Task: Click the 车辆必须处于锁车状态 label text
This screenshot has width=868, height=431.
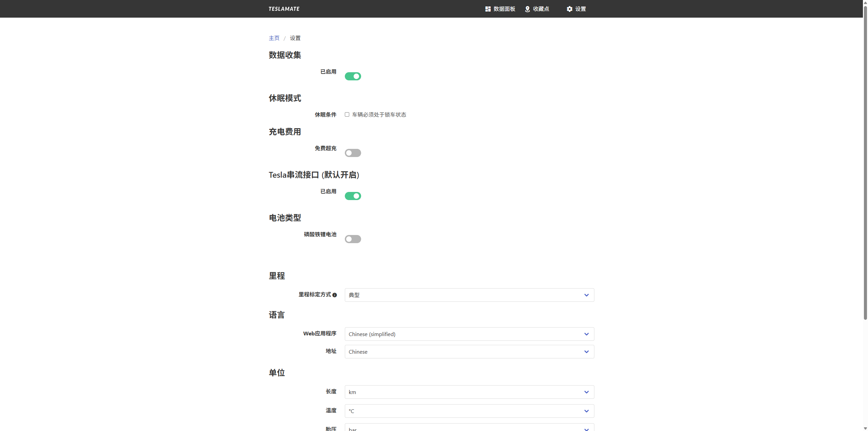Action: 379,115
